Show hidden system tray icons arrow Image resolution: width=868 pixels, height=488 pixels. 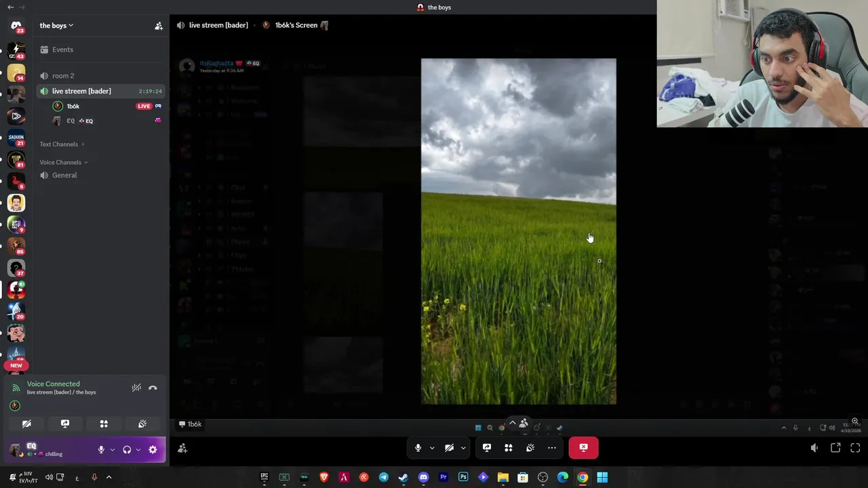click(108, 477)
